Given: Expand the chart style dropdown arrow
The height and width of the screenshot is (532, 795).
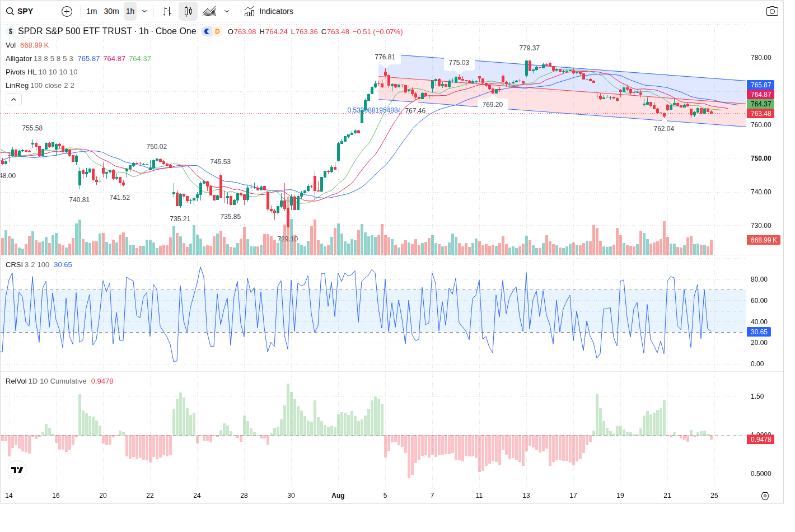Looking at the screenshot, I should (227, 11).
